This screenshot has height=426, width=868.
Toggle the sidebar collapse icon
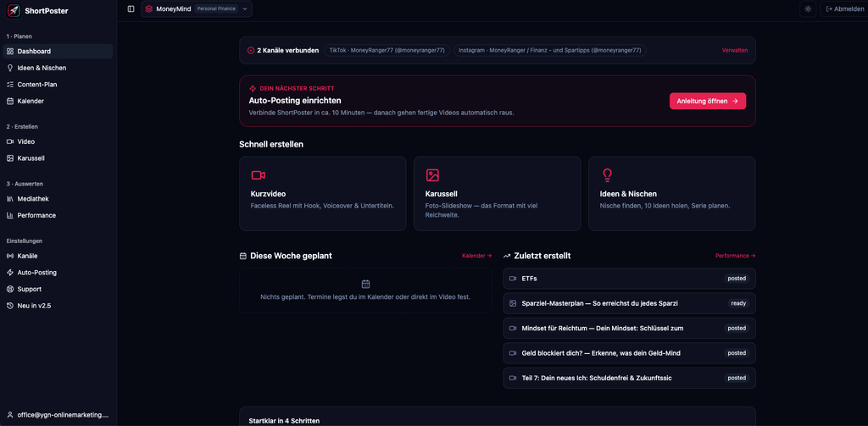[x=131, y=8]
